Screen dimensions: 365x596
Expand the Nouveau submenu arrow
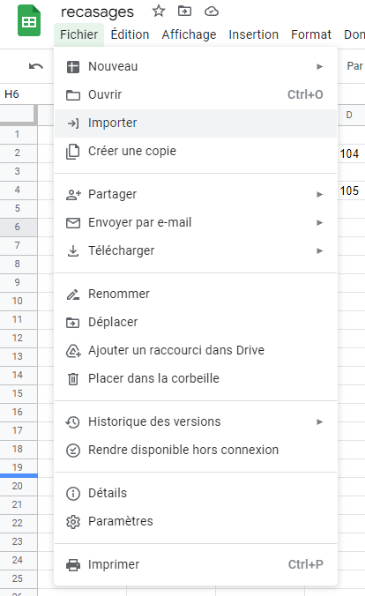(x=320, y=67)
